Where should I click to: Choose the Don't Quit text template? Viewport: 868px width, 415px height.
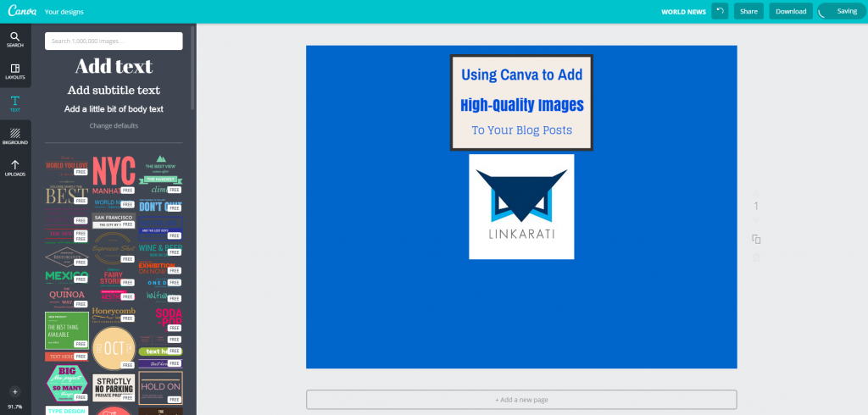coord(160,205)
